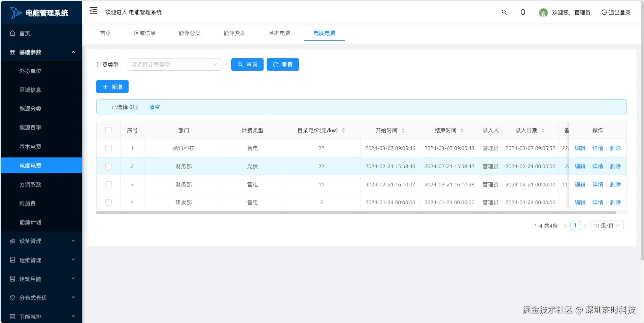The image size is (644, 323).
Task: Open search via the magnifier icon
Action: pyautogui.click(x=504, y=12)
